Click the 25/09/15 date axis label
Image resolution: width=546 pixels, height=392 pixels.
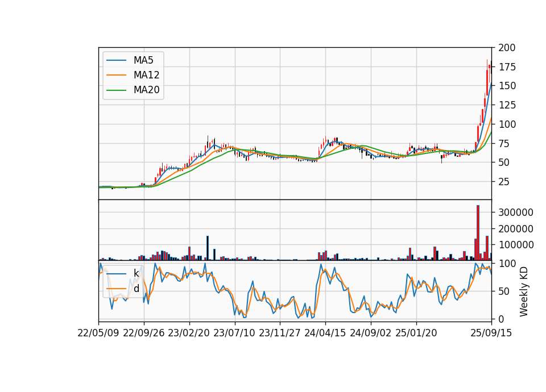click(x=491, y=333)
